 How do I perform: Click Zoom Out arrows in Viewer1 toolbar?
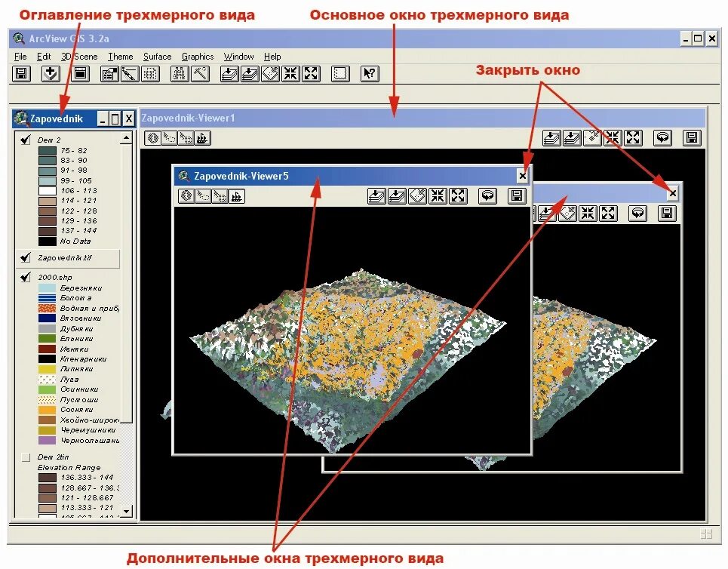coord(633,137)
